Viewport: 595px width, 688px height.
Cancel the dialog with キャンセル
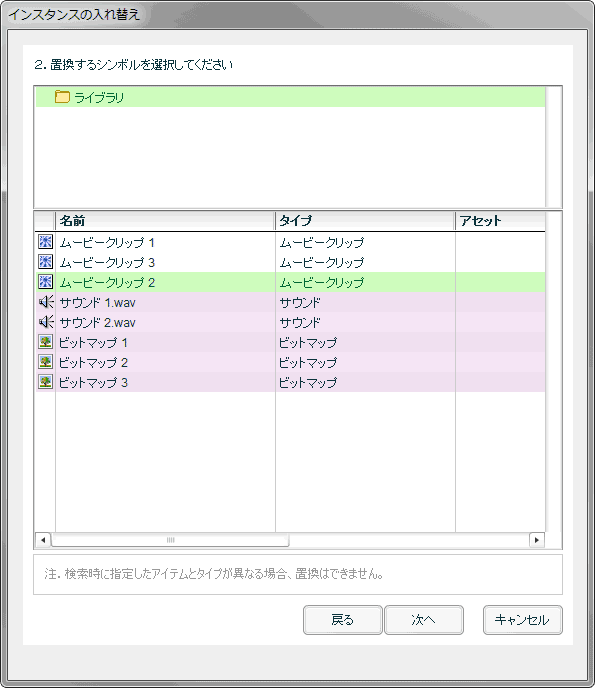tap(523, 620)
